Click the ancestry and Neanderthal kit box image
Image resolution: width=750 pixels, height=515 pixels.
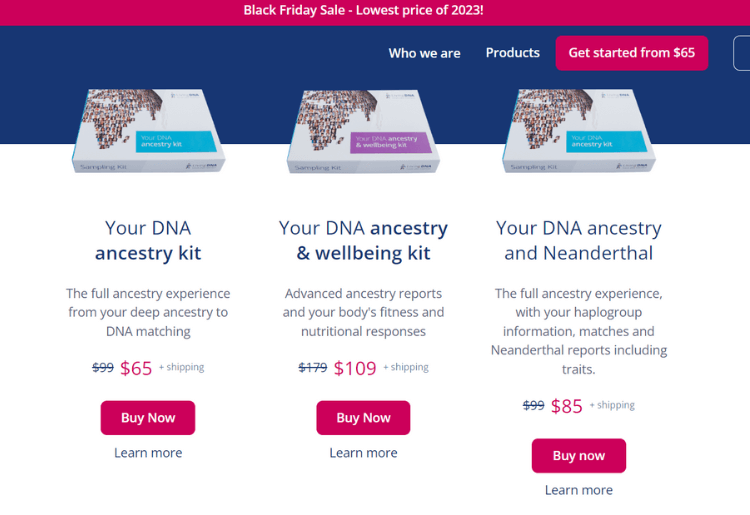pos(578,132)
